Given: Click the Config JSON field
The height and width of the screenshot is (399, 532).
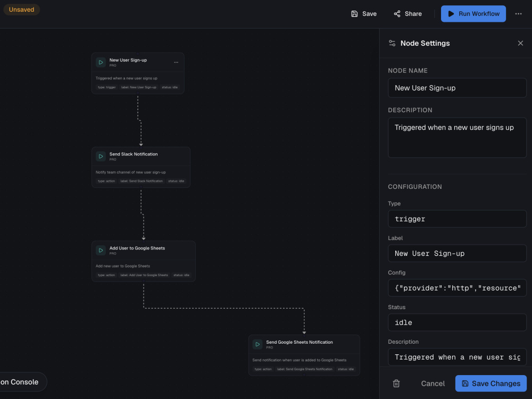Looking at the screenshot, I should click(x=457, y=288).
